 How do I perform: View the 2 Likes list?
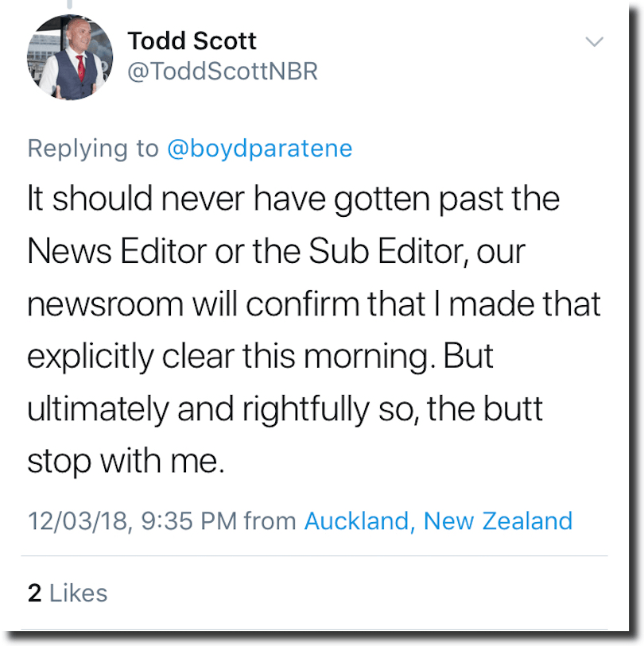[68, 593]
